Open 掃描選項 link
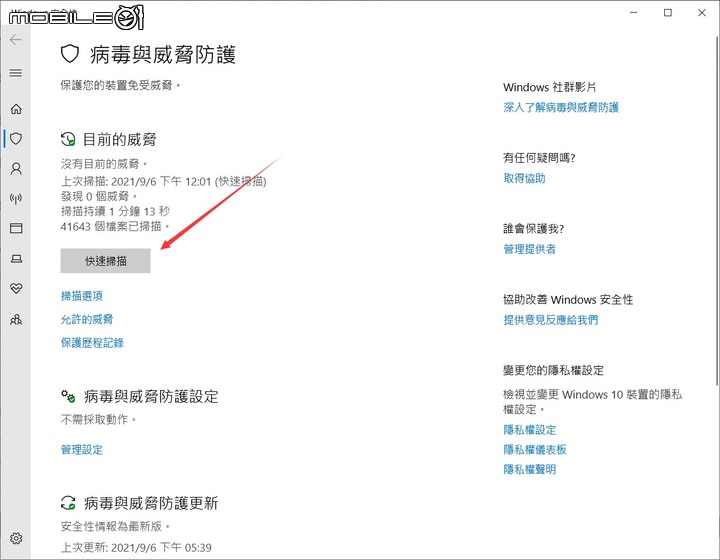 click(82, 296)
